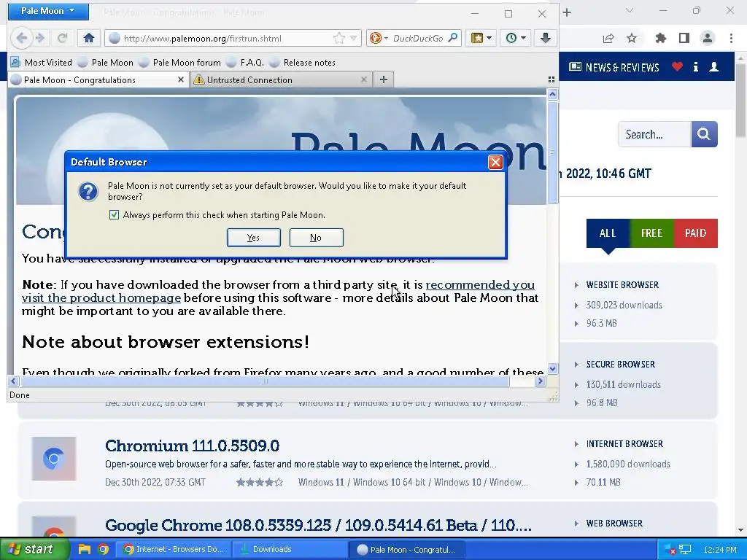
Task: Open the Chromium 111.0.5509.0 title link
Action: (192, 446)
